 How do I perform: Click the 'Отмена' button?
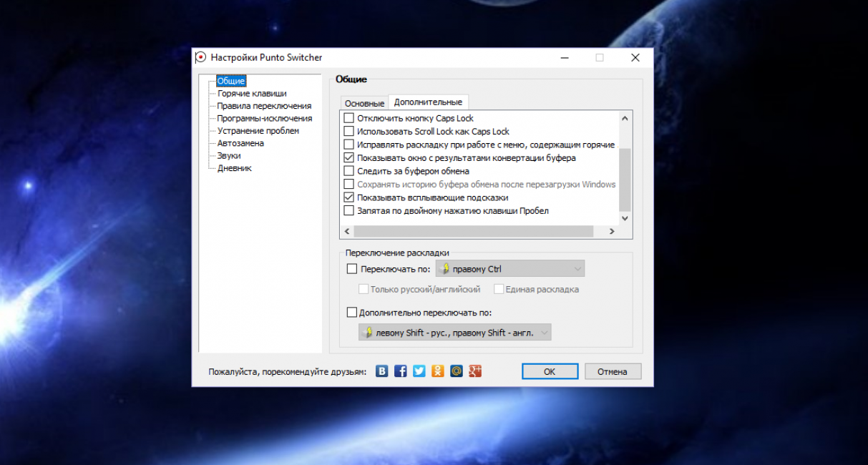pos(613,371)
